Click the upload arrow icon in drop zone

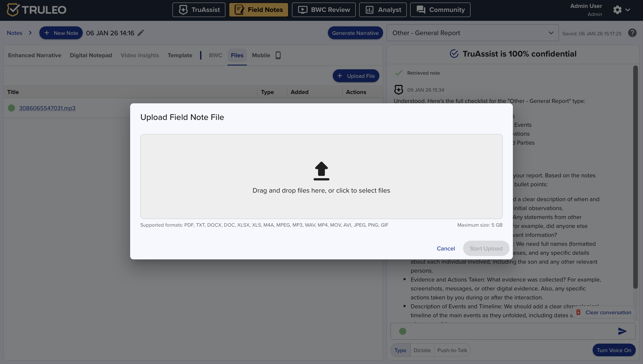tap(321, 171)
